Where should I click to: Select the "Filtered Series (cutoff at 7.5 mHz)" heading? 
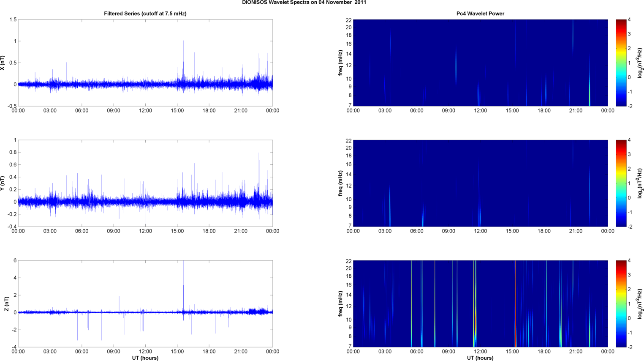click(145, 14)
